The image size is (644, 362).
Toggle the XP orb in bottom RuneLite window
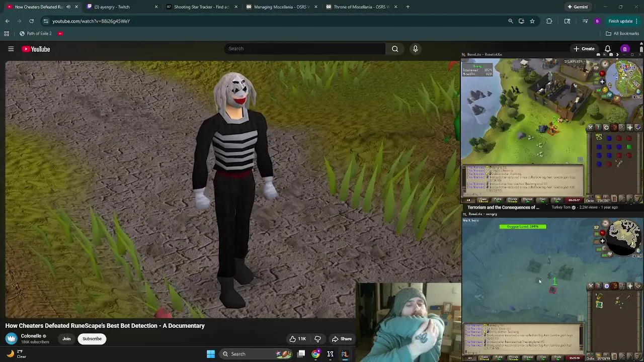tap(596, 227)
